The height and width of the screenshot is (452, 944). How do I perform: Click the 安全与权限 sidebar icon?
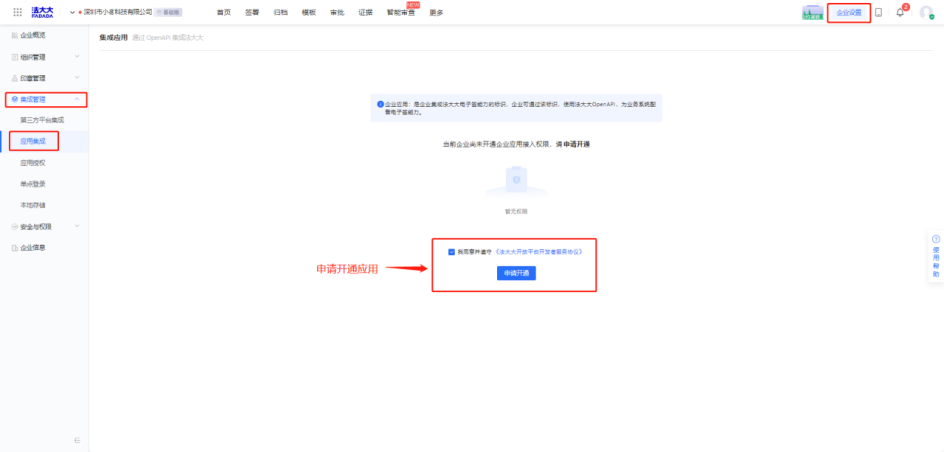(15, 227)
